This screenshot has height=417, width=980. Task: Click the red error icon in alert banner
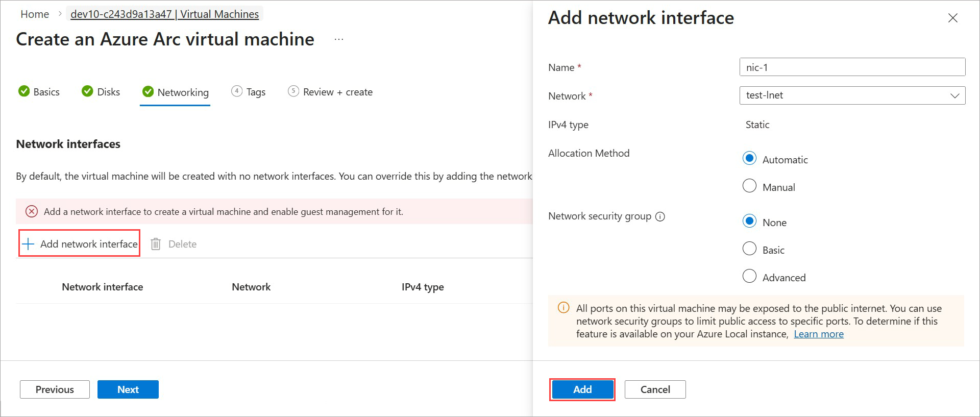(x=32, y=211)
